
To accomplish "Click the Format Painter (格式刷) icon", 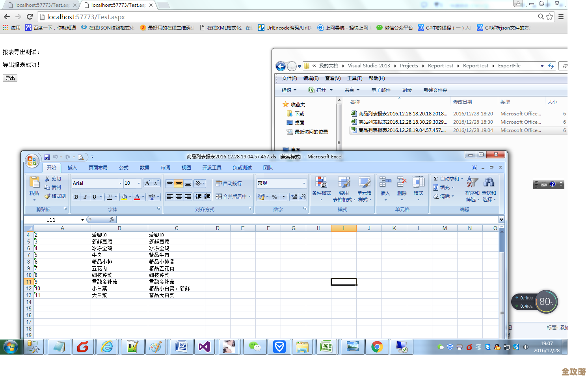I will [x=48, y=196].
